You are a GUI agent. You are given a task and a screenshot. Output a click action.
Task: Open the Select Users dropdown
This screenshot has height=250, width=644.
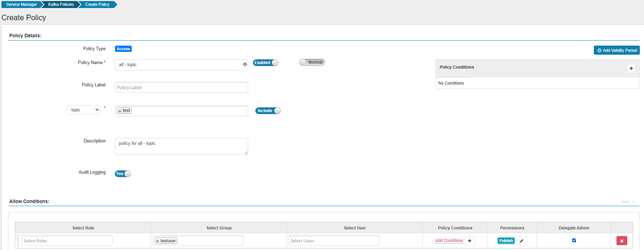pyautogui.click(x=333, y=241)
